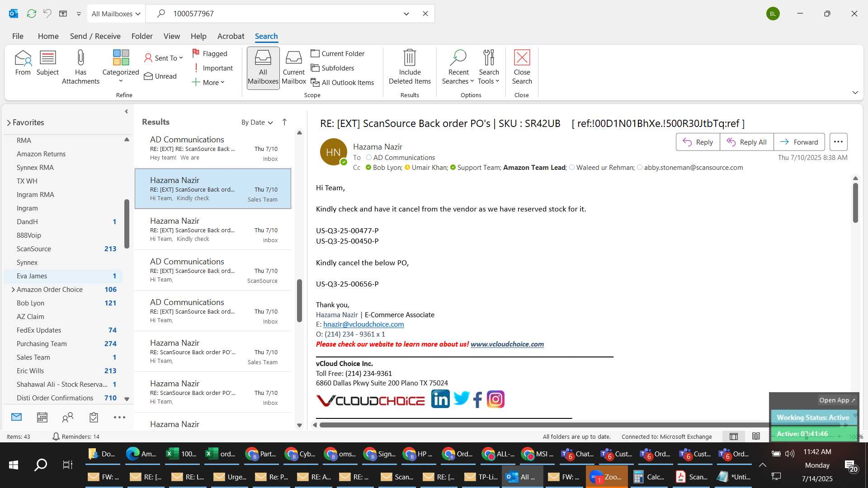Click Reply on the email
This screenshot has height=488, width=868.
698,142
